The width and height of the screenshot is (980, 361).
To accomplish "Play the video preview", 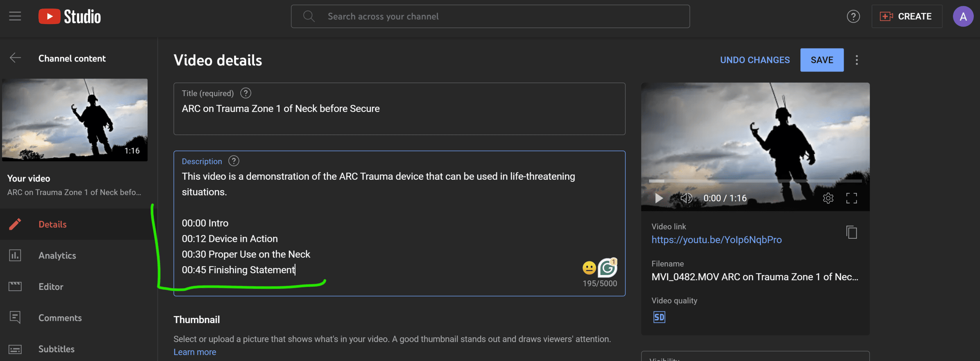I will click(x=659, y=198).
